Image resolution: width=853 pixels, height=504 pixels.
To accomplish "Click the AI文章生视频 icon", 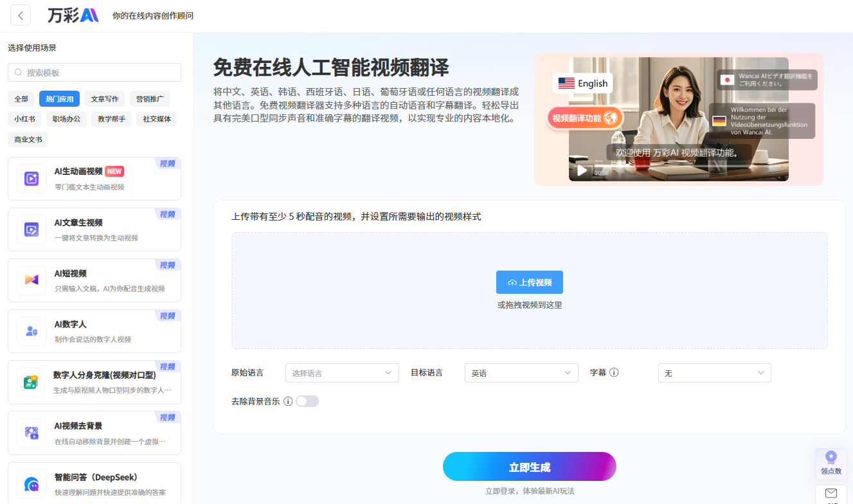I will pos(31,230).
